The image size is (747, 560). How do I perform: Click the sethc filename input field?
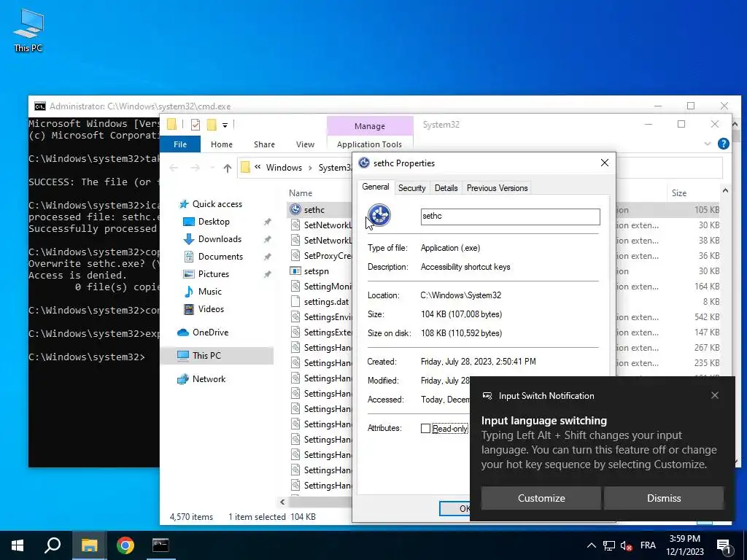[510, 217]
